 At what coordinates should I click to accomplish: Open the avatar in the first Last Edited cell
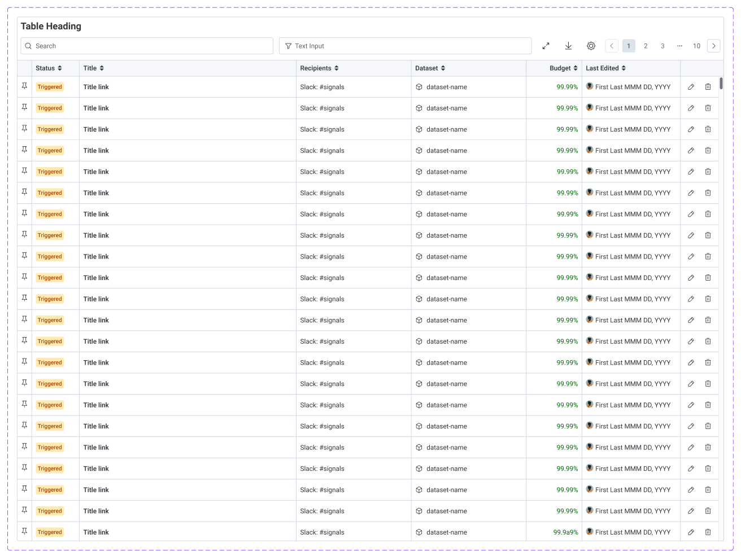point(590,87)
